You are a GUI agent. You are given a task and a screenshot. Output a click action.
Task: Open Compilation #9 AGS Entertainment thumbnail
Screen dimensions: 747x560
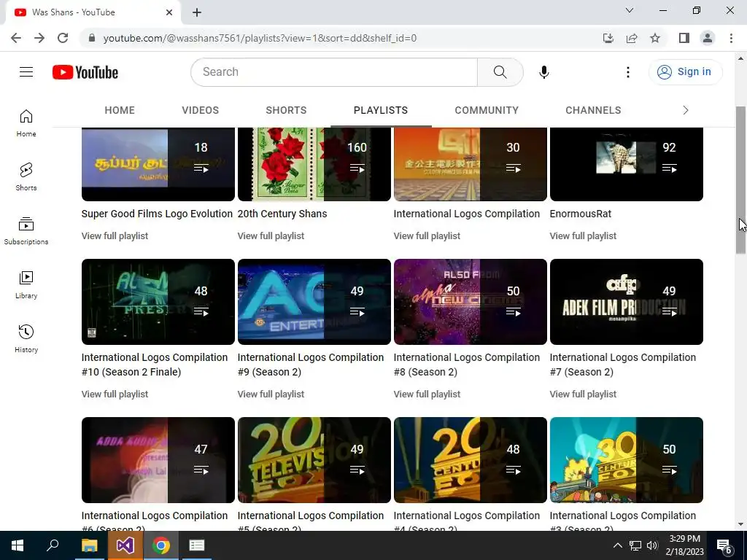coord(314,302)
